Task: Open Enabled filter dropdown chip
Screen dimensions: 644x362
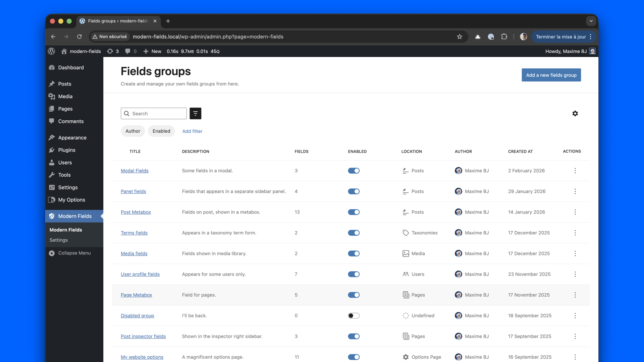Action: click(x=161, y=131)
